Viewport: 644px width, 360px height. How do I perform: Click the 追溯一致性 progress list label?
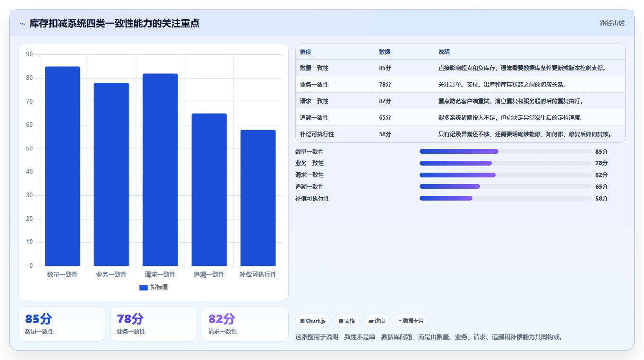(309, 186)
